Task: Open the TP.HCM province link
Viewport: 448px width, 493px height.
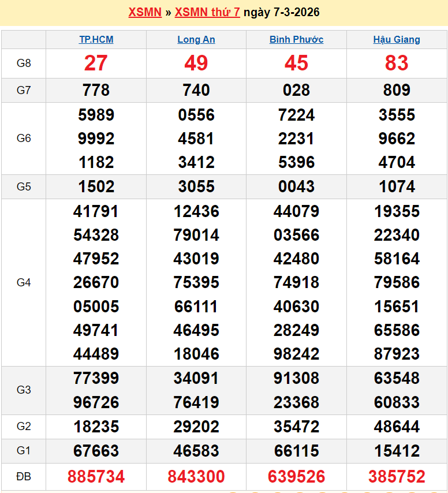Action: click(96, 39)
